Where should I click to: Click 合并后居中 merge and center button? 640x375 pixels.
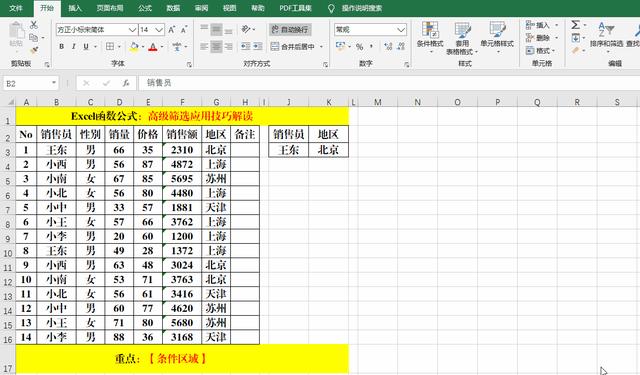click(293, 47)
